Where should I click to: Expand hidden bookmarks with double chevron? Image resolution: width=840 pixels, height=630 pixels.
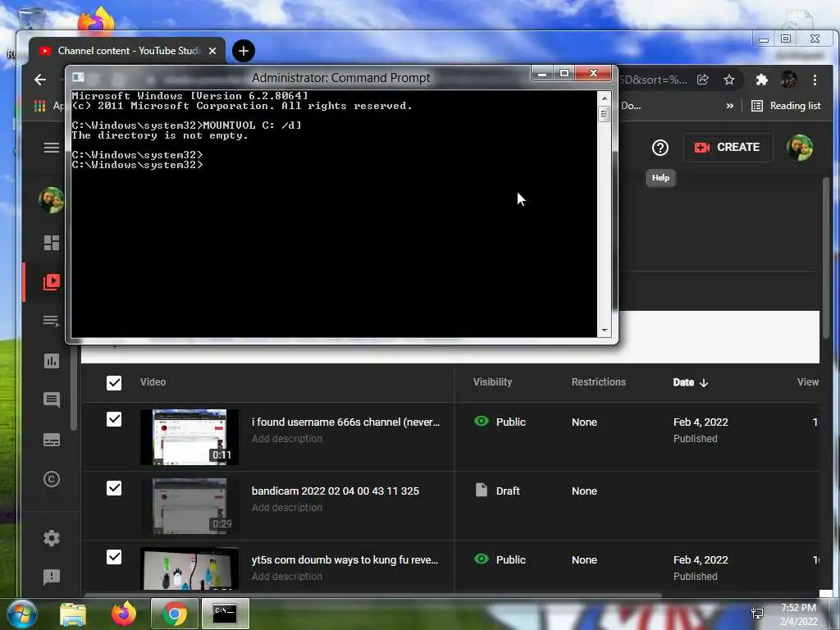click(x=729, y=106)
